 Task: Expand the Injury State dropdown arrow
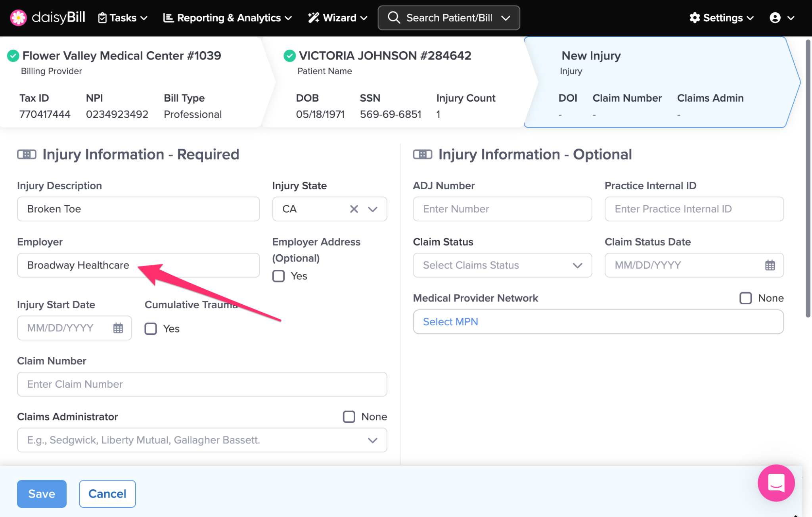[372, 209]
